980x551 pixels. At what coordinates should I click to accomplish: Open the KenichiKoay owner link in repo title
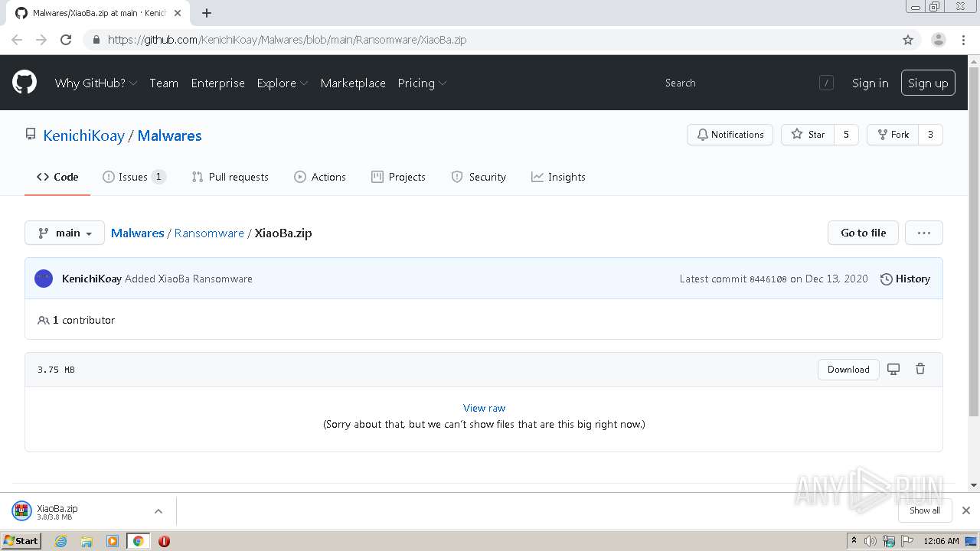pyautogui.click(x=83, y=135)
